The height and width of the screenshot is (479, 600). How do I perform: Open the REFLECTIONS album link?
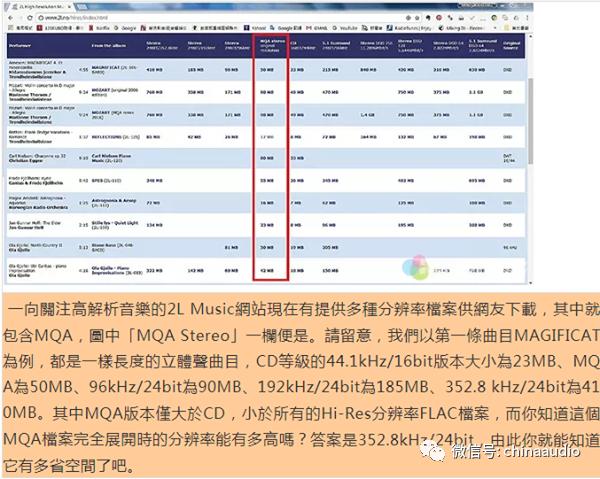[116, 137]
